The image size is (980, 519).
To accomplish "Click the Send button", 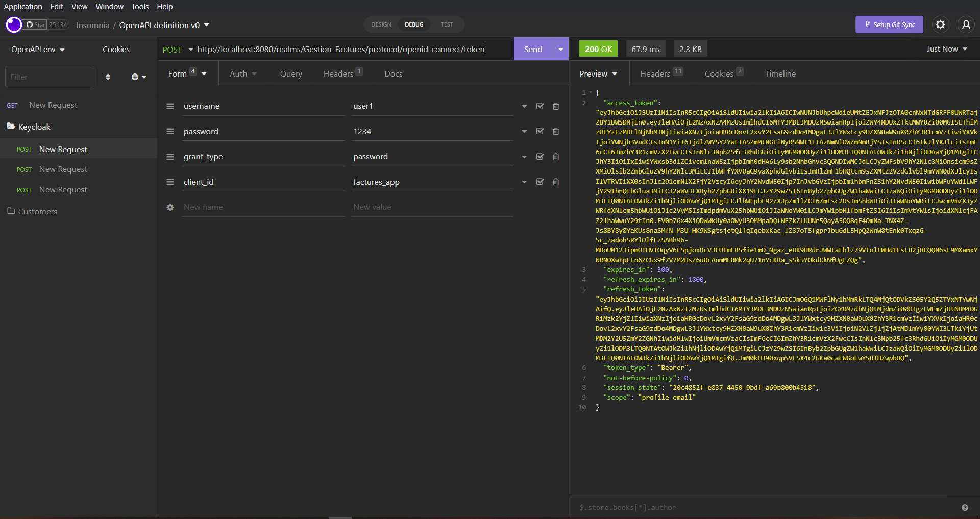I will point(533,49).
